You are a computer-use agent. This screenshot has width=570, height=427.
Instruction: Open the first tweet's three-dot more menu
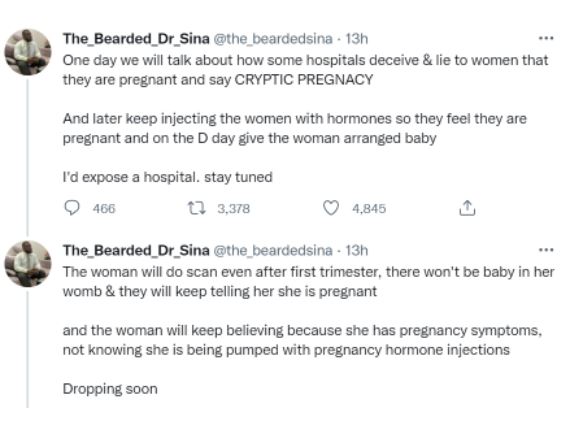click(546, 38)
